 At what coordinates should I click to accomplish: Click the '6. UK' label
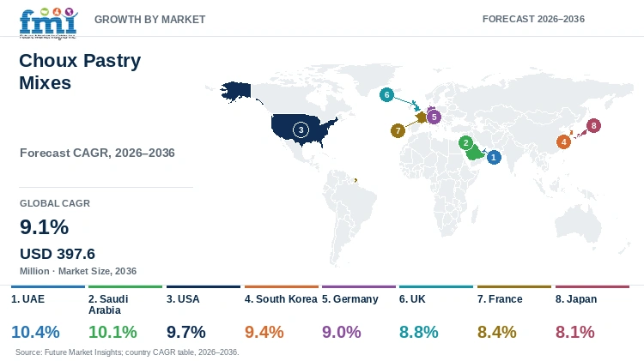(x=412, y=299)
